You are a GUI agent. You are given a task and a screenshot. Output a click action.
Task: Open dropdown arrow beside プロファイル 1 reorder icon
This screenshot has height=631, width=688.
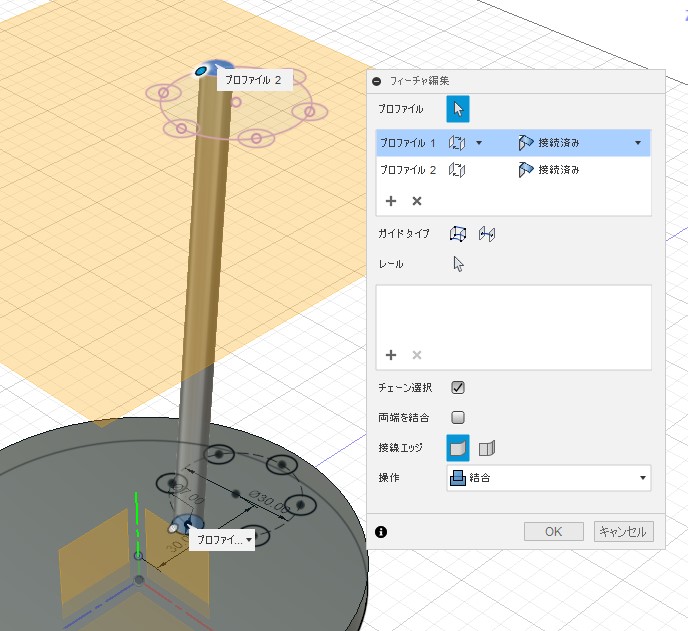tap(479, 143)
